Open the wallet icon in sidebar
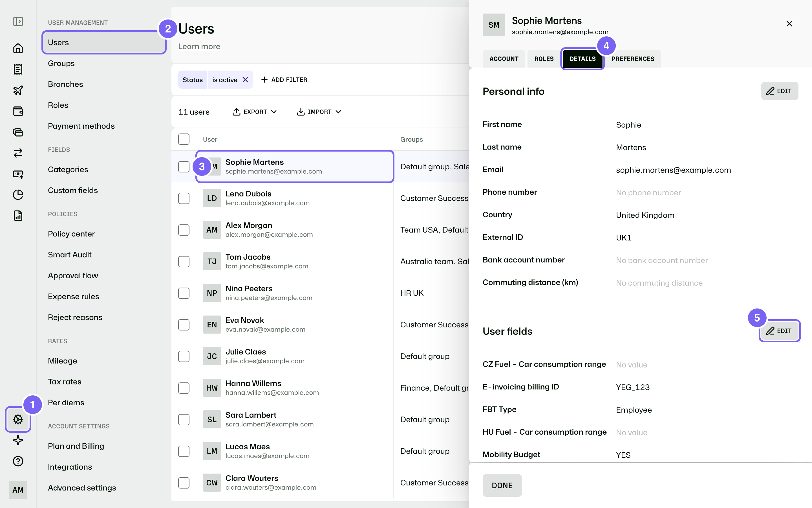This screenshot has width=812, height=508. tap(18, 111)
